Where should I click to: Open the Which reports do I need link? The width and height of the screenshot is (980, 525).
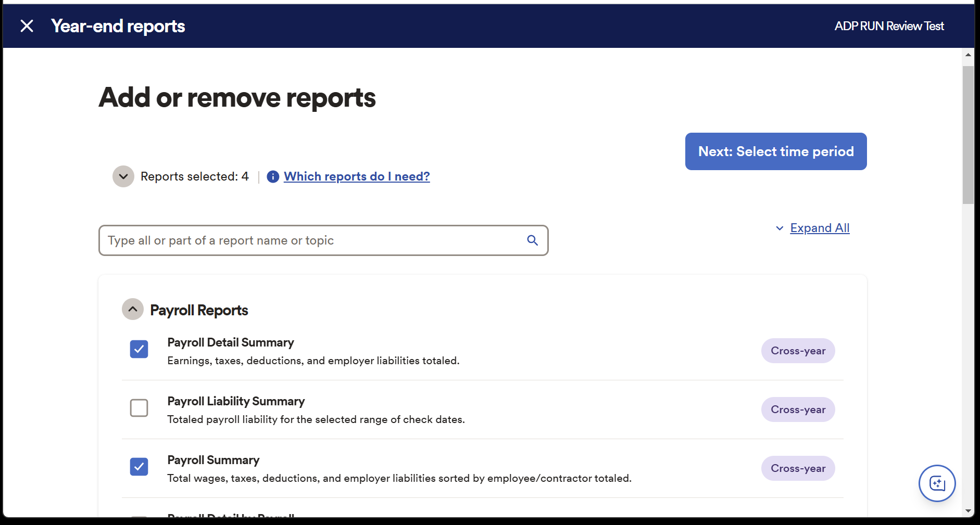point(357,176)
